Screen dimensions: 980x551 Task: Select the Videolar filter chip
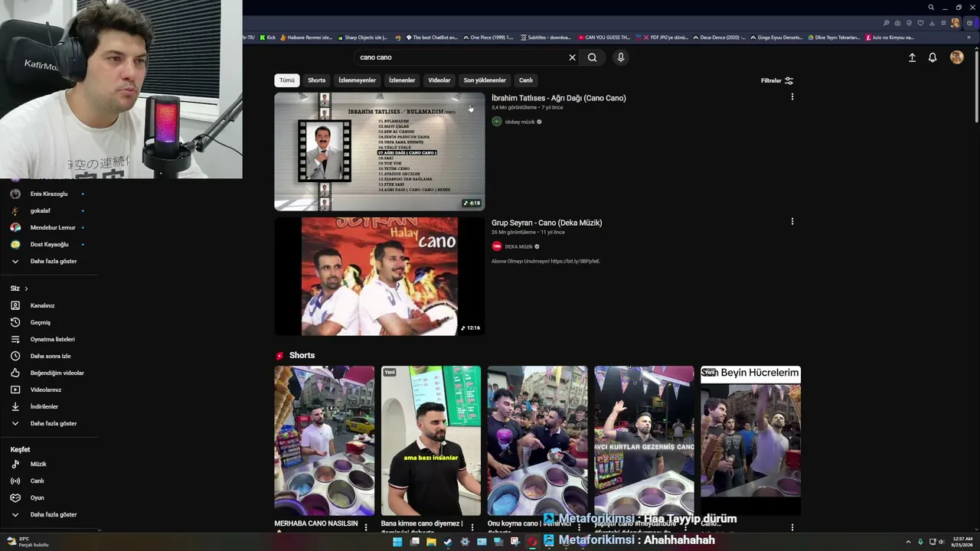tap(439, 80)
